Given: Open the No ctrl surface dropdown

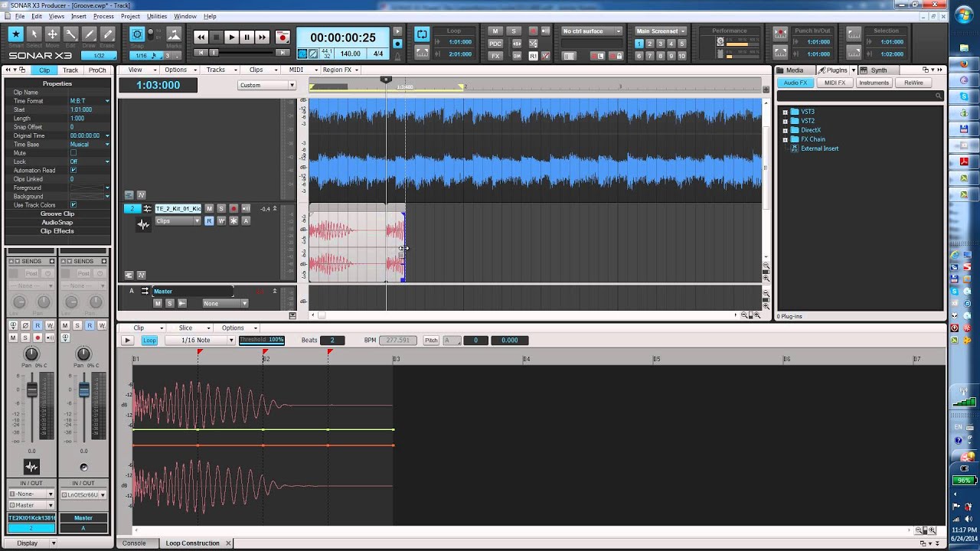Looking at the screenshot, I should pyautogui.click(x=592, y=31).
